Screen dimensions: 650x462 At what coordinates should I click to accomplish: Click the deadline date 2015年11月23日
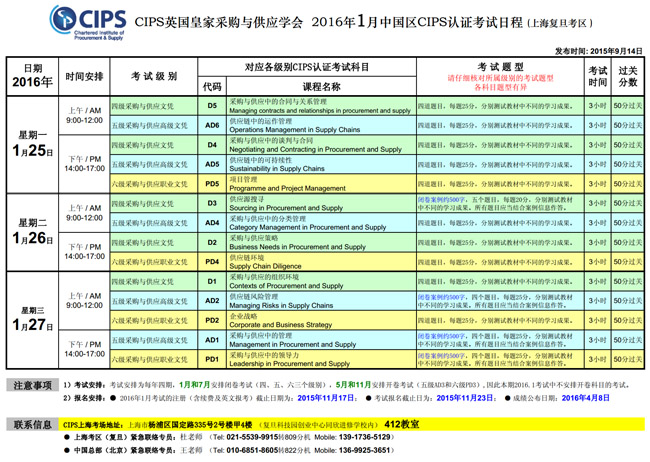pyautogui.click(x=465, y=398)
